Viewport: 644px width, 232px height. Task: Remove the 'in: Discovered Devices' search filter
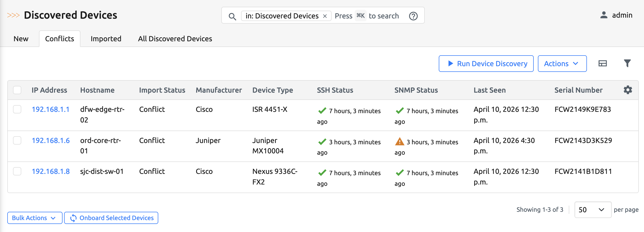pyautogui.click(x=325, y=16)
